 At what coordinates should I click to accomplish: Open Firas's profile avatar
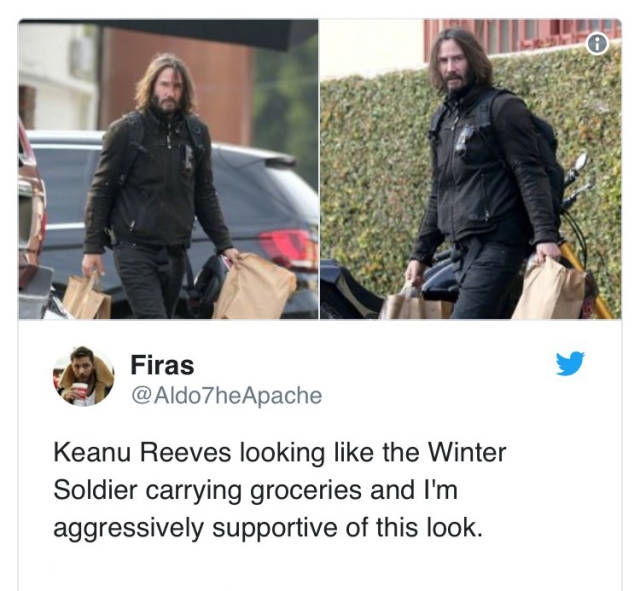point(84,376)
